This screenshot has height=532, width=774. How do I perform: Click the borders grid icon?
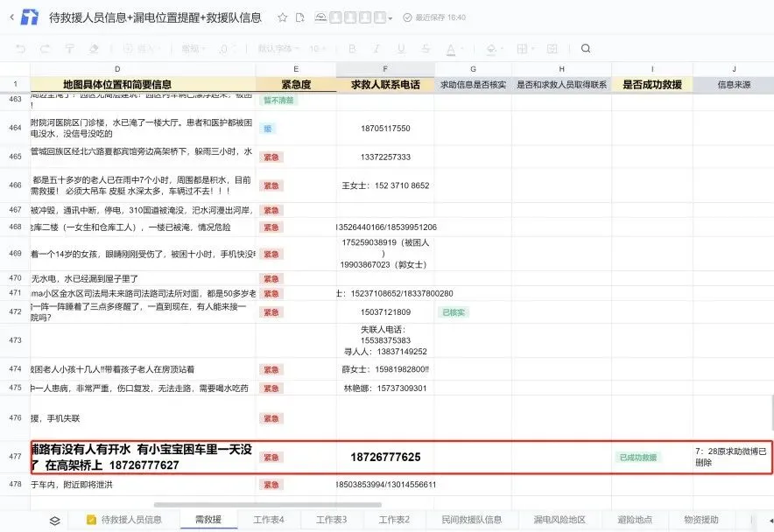522,48
